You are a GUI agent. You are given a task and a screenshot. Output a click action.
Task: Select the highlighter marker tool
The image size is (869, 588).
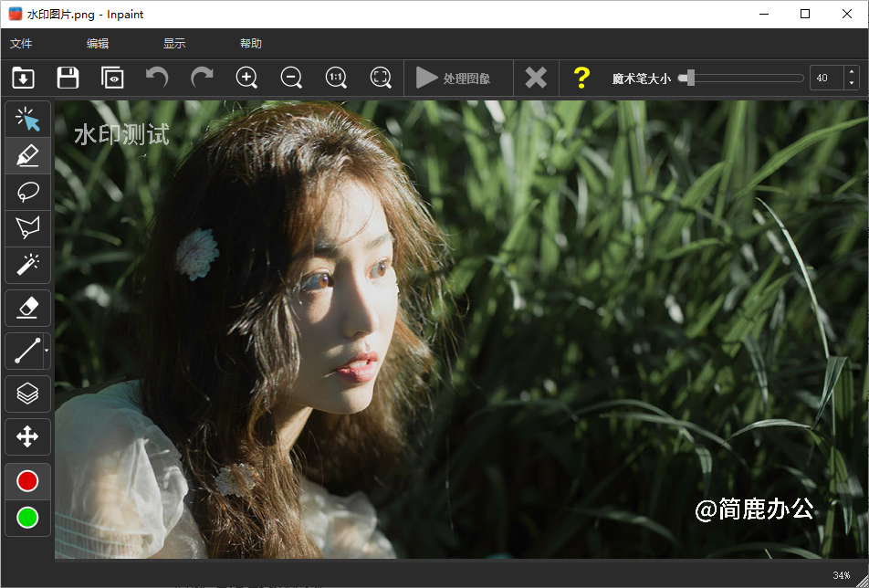point(27,155)
